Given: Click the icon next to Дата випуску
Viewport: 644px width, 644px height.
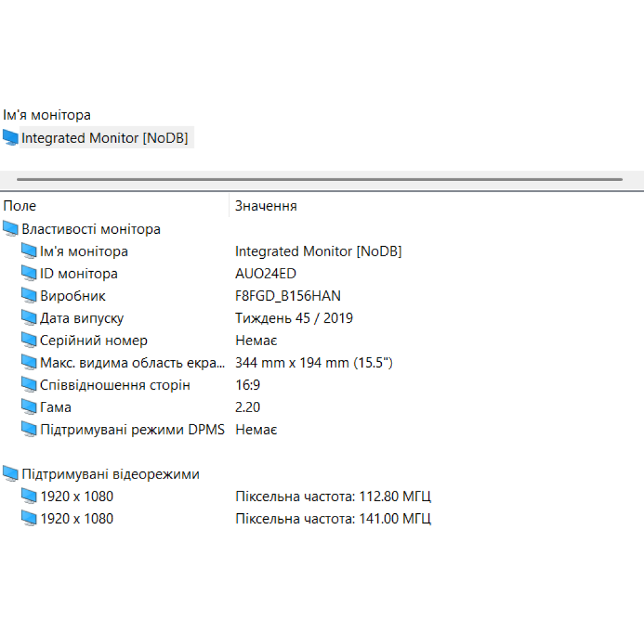Looking at the screenshot, I should [x=29, y=317].
